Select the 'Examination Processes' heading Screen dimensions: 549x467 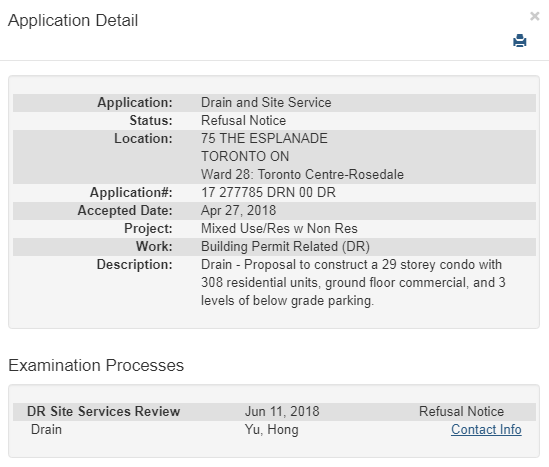[x=96, y=365]
